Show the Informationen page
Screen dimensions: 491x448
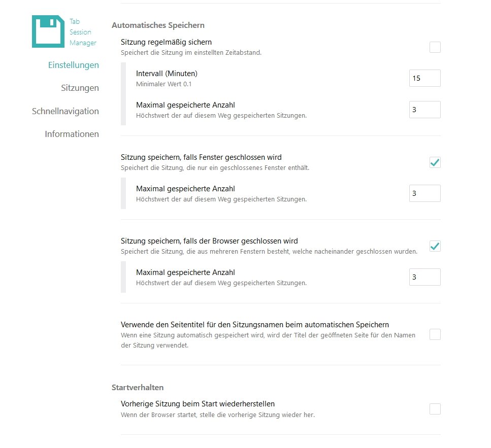[72, 134]
